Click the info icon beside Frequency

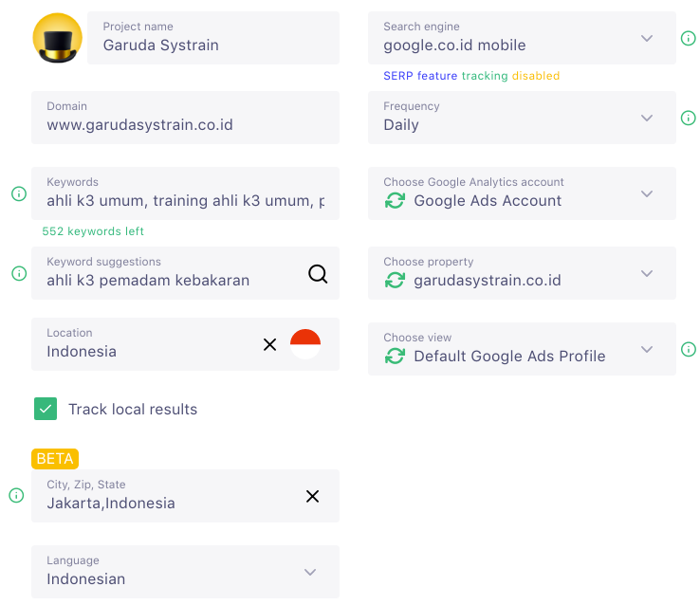tap(688, 118)
